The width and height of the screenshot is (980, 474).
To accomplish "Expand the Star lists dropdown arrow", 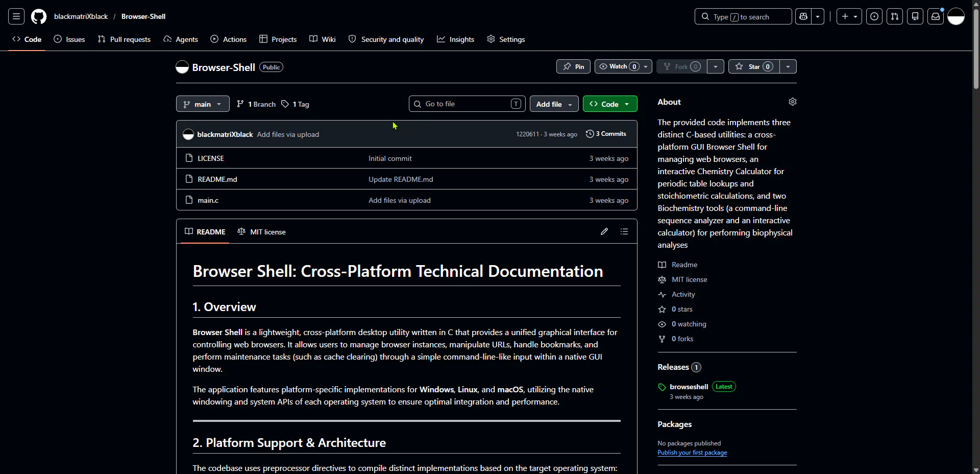I will point(788,66).
